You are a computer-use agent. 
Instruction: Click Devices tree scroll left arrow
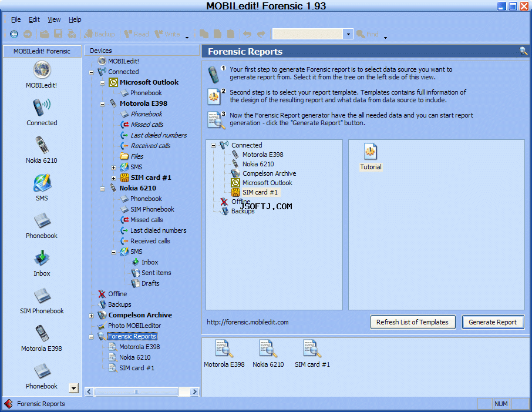point(89,391)
